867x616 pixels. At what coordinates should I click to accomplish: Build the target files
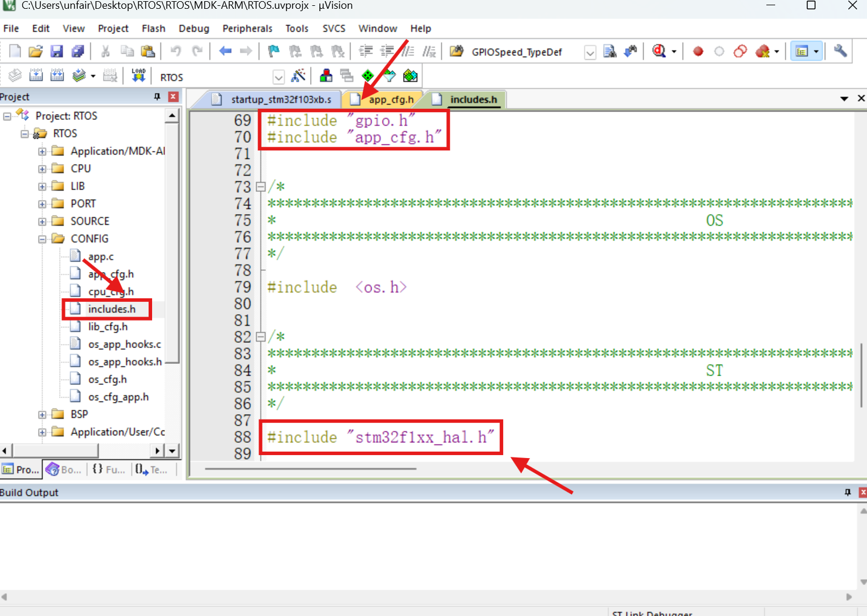(x=36, y=76)
